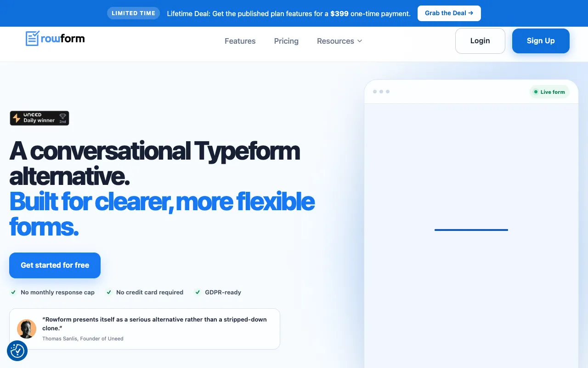Click the Rowform testimonial quote text

154,324
